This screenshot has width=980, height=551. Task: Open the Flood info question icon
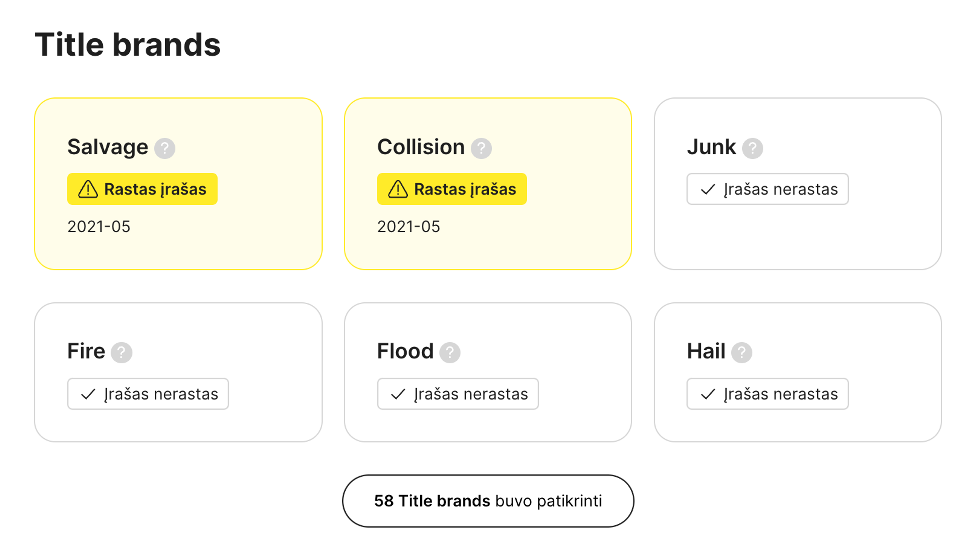450,352
